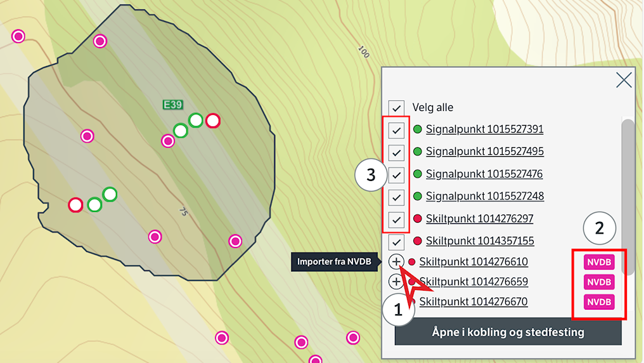The image size is (644, 363).
Task: Select the red-outlined marker next to E39 label
Action: [x=213, y=121]
